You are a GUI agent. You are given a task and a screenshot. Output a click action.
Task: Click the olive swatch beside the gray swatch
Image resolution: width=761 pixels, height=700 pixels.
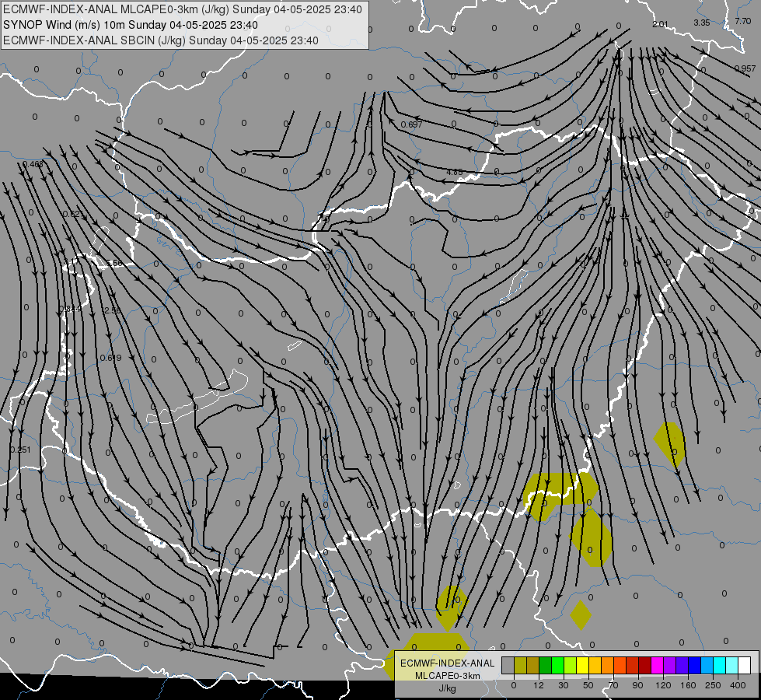pos(520,665)
